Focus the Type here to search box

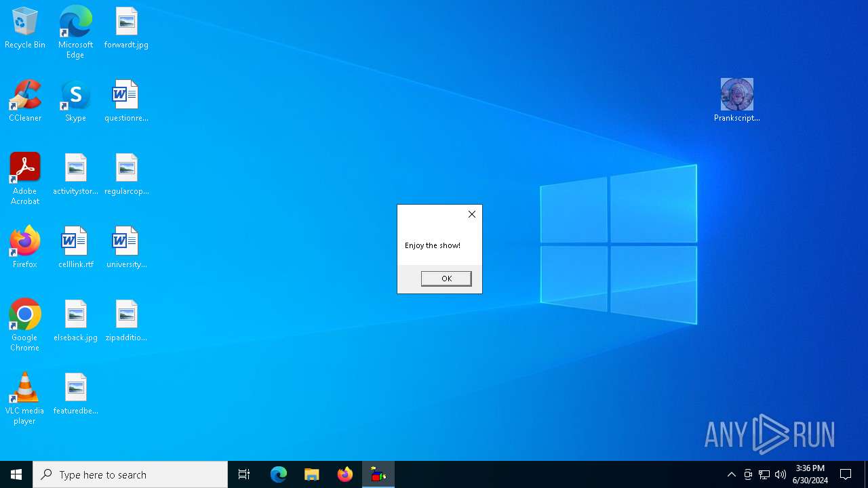click(x=130, y=474)
